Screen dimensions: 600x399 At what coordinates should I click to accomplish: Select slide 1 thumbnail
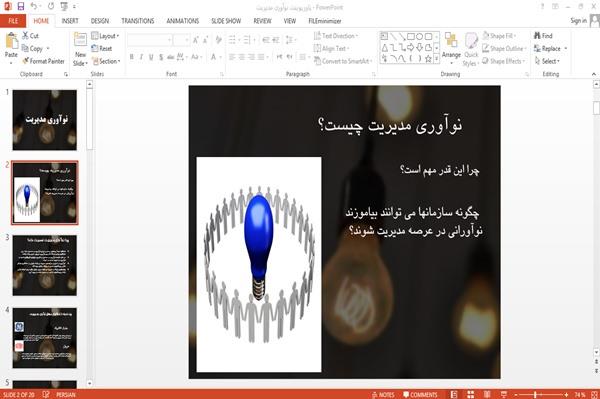45,120
